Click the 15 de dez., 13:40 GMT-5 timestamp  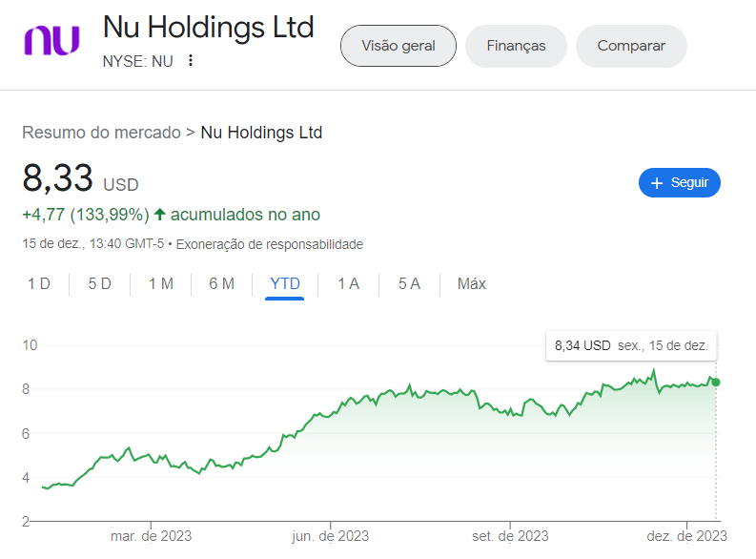pos(93,244)
